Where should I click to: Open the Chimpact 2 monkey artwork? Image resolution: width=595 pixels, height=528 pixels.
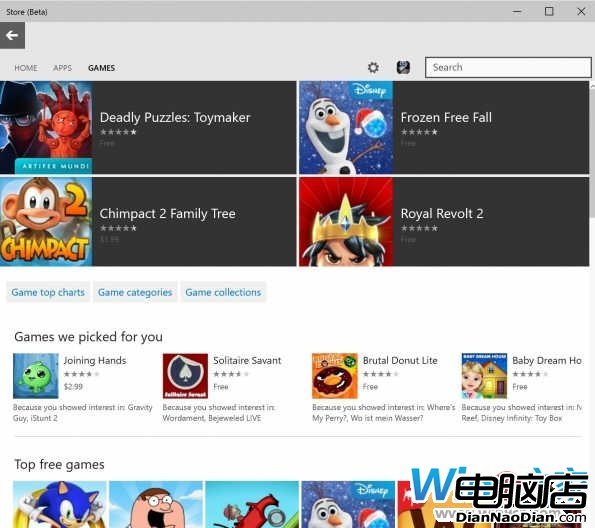pyautogui.click(x=46, y=222)
